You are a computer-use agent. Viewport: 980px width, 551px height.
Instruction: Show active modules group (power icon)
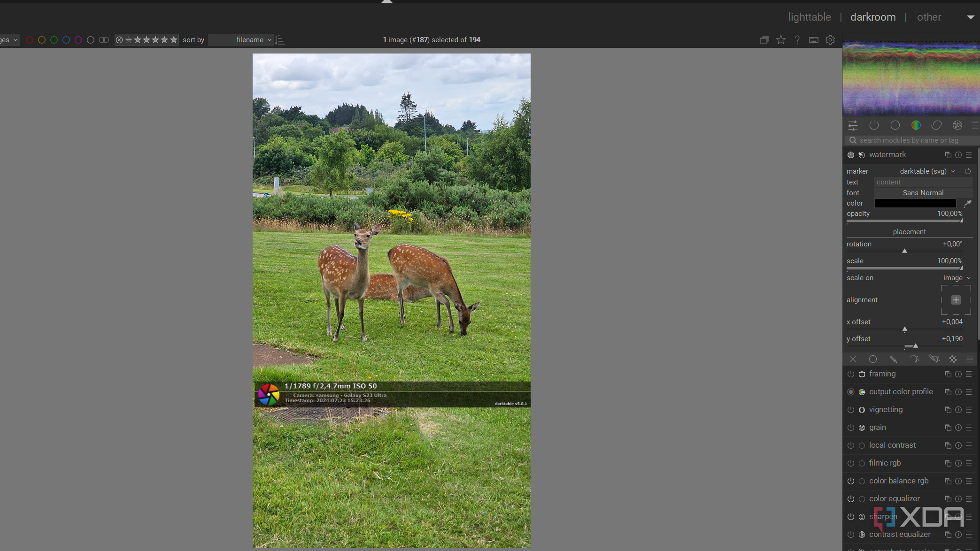[x=874, y=125]
